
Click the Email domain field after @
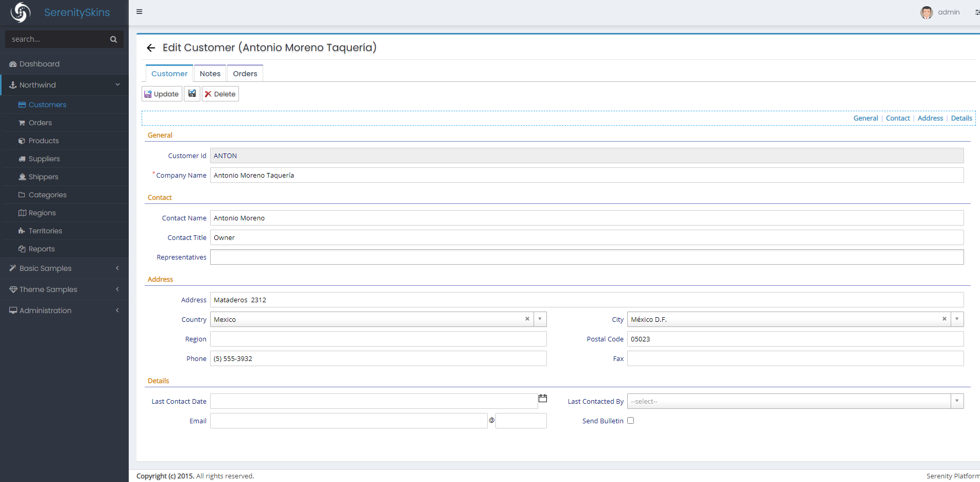pos(521,421)
